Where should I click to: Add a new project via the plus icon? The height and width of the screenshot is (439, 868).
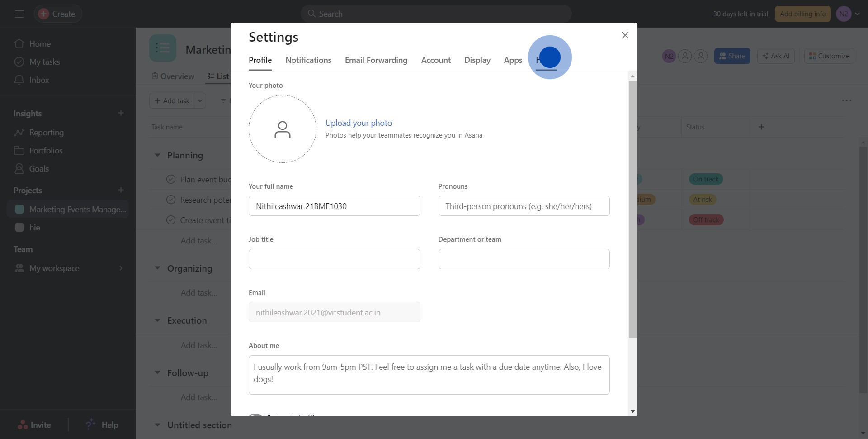click(x=121, y=190)
